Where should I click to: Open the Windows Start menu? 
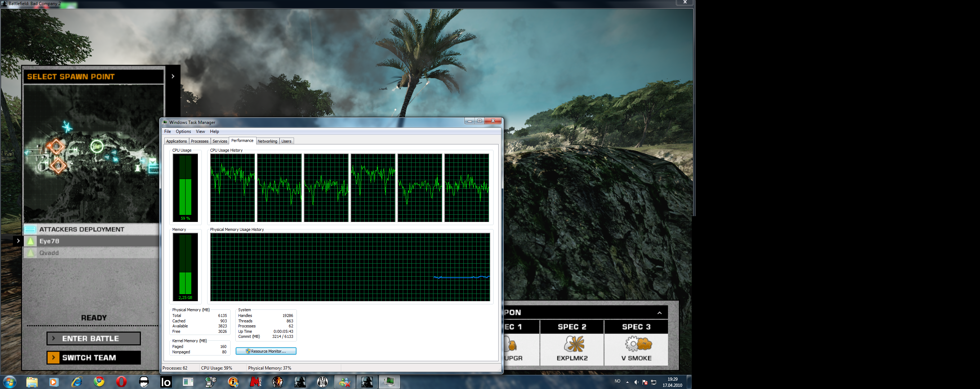tap(9, 382)
